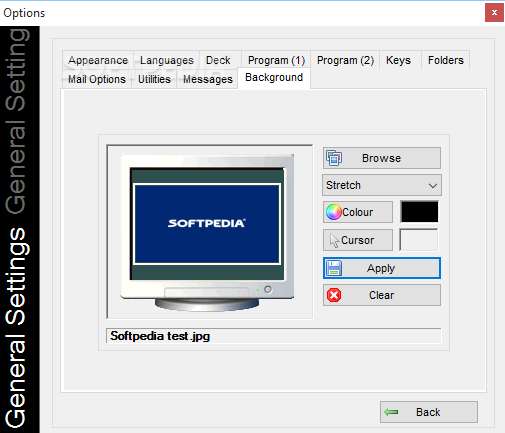Choose a background Colour
The image size is (505, 433).
pyautogui.click(x=358, y=212)
